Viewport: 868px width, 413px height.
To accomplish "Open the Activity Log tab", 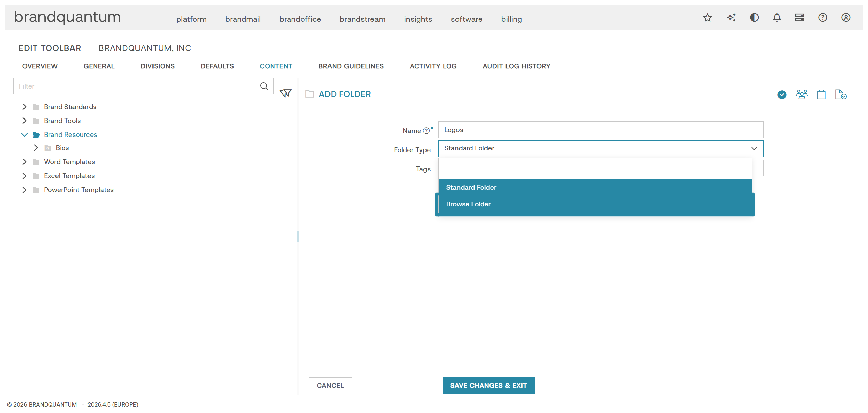I will coord(433,66).
